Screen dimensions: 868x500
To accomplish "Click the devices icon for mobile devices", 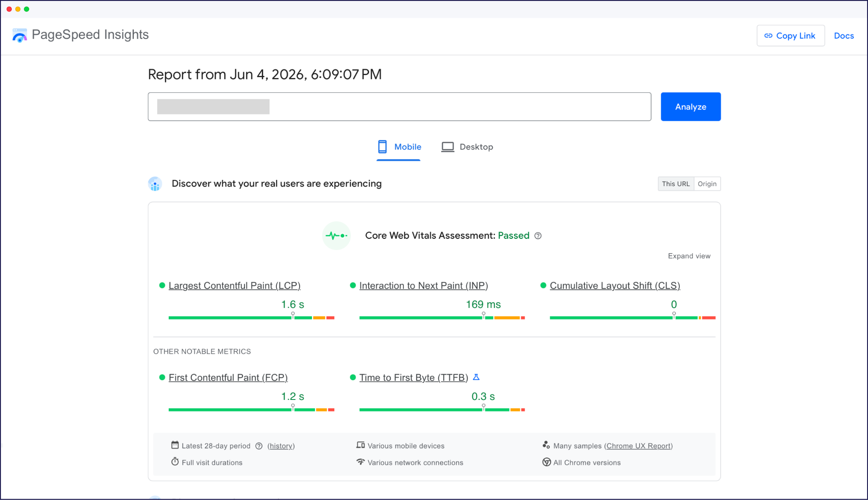I will [x=360, y=445].
